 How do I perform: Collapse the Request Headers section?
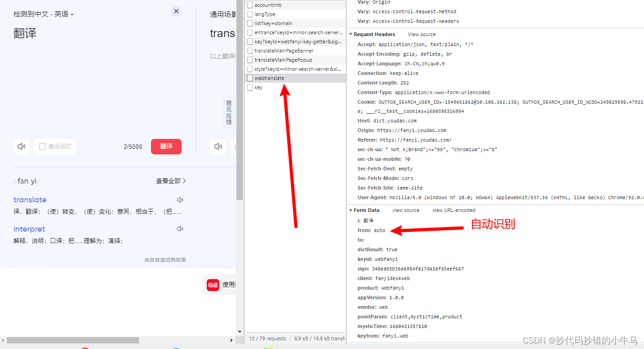click(x=351, y=34)
